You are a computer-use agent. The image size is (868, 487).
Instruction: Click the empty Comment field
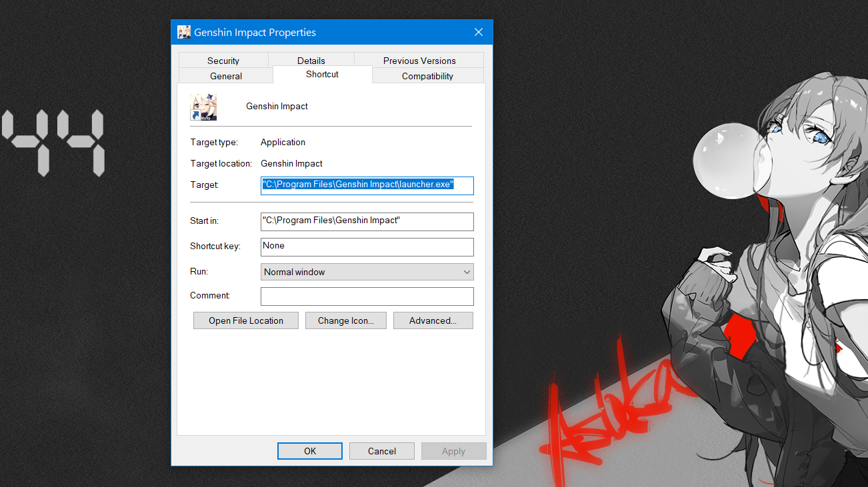point(367,296)
